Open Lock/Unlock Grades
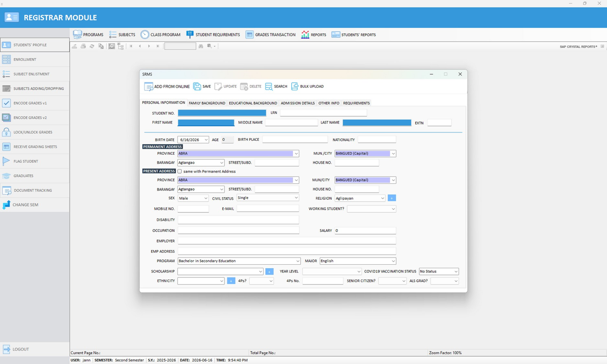This screenshot has width=607, height=364. pyautogui.click(x=35, y=132)
